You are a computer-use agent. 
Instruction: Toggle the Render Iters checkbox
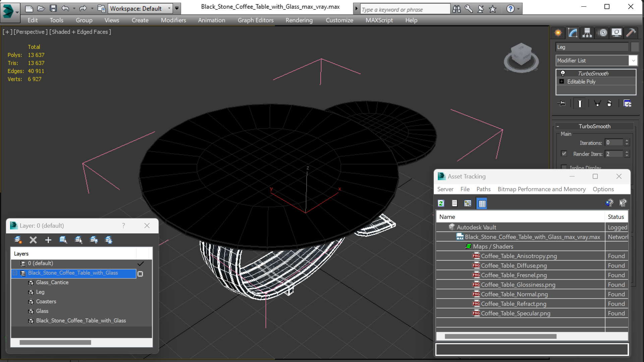point(564,154)
